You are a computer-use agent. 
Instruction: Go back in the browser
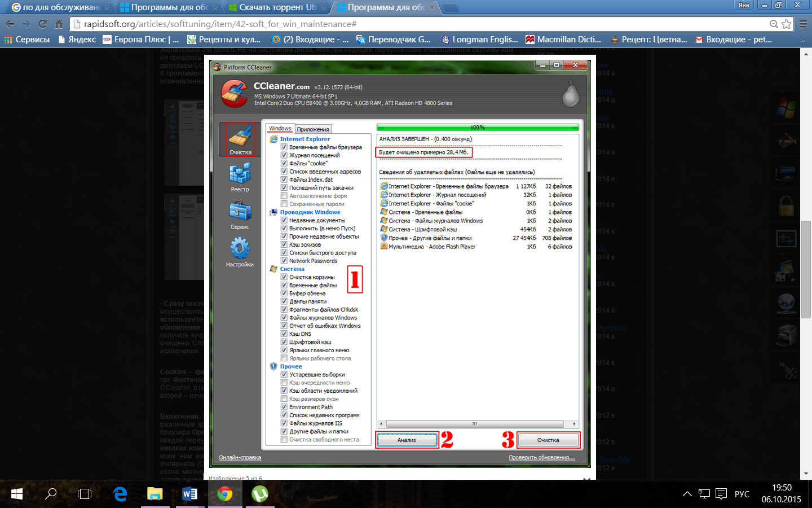click(10, 24)
